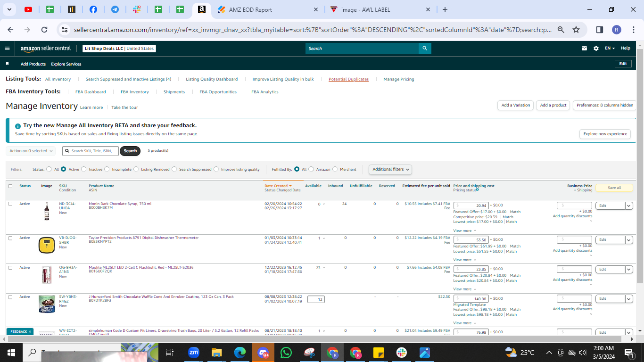Open Sticky Notes from the taskbar
Image resolution: width=644 pixels, height=362 pixels.
[379, 352]
